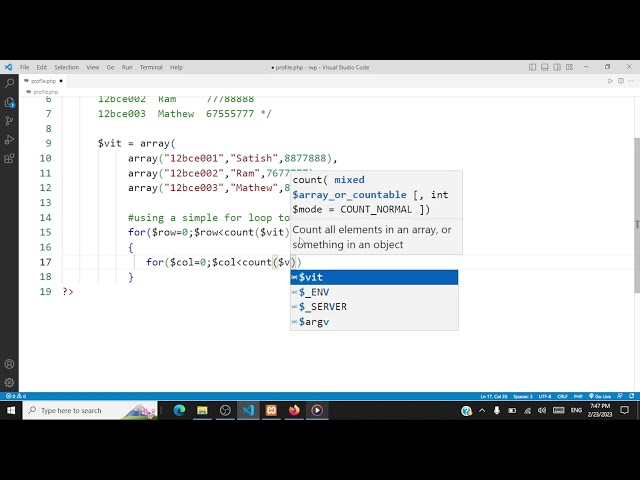The image size is (640, 480).
Task: Run the PHP file with editor play icon
Action: click(610, 81)
